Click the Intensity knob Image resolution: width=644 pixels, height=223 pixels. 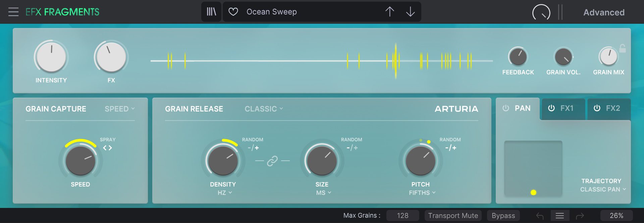(51, 57)
